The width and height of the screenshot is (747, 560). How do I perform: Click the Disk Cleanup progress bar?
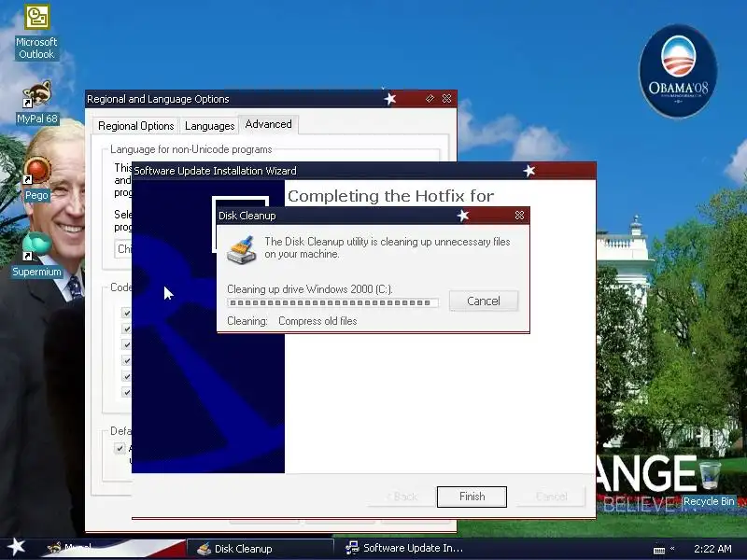click(332, 302)
